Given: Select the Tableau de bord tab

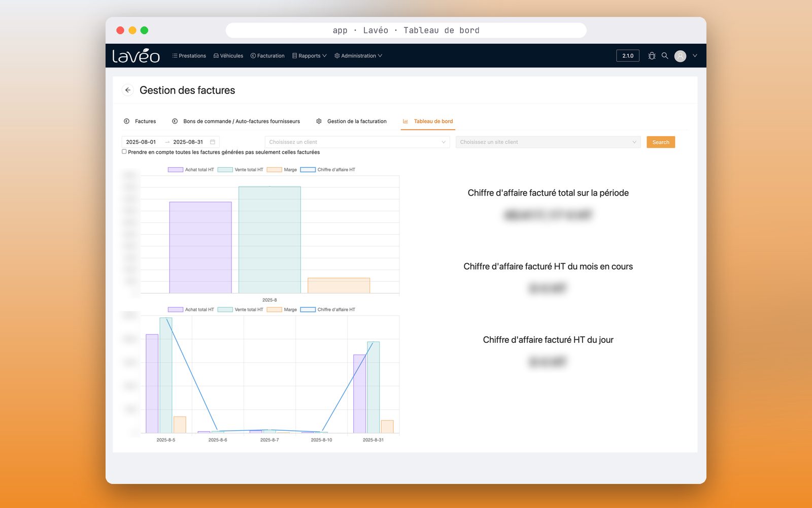Looking at the screenshot, I should pos(428,121).
